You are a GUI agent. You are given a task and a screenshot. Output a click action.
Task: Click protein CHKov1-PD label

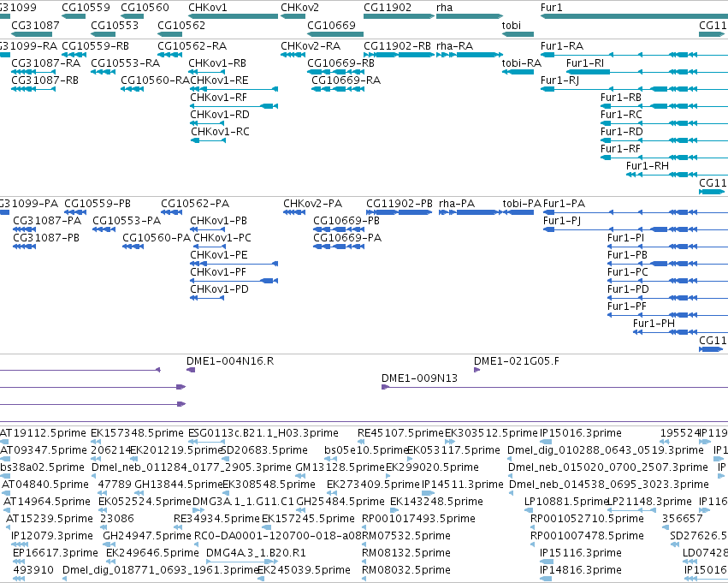pyautogui.click(x=219, y=289)
